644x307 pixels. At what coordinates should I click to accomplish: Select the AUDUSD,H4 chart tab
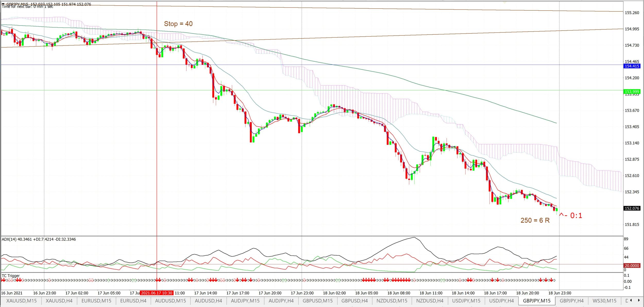coord(208,301)
